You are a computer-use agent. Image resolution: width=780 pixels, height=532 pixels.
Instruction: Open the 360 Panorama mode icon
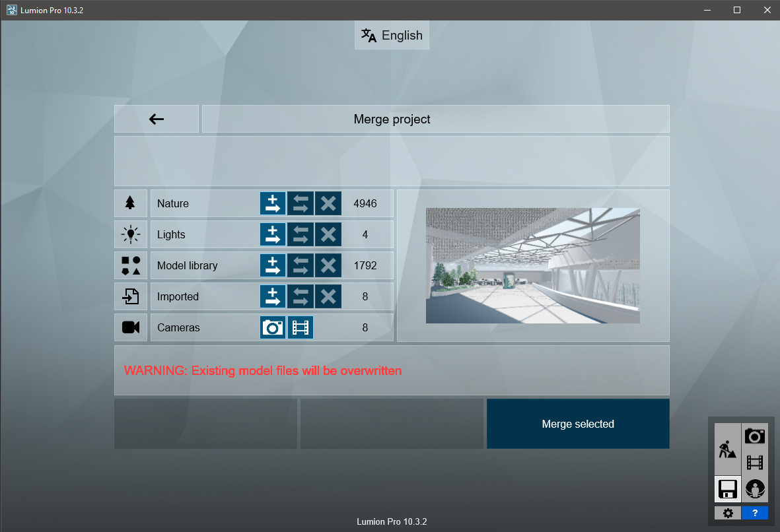[x=755, y=489]
